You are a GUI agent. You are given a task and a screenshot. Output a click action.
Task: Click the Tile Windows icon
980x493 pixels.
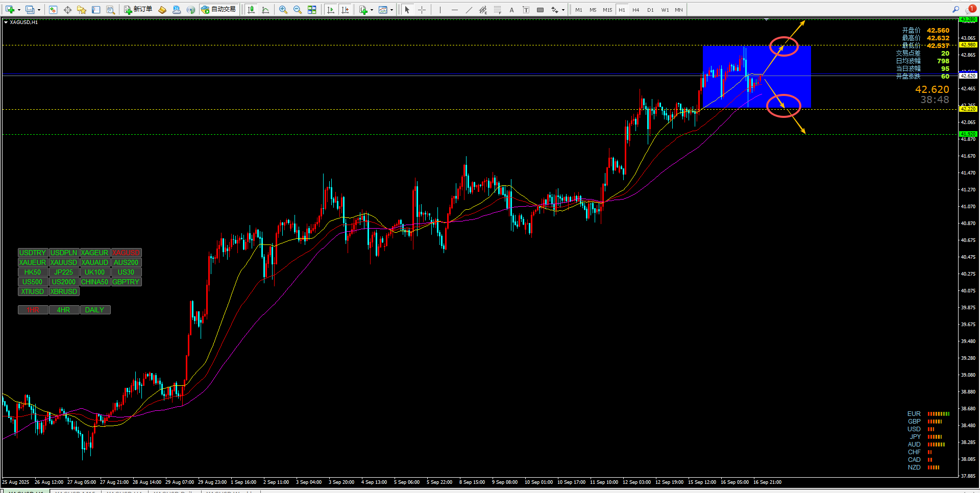point(312,10)
